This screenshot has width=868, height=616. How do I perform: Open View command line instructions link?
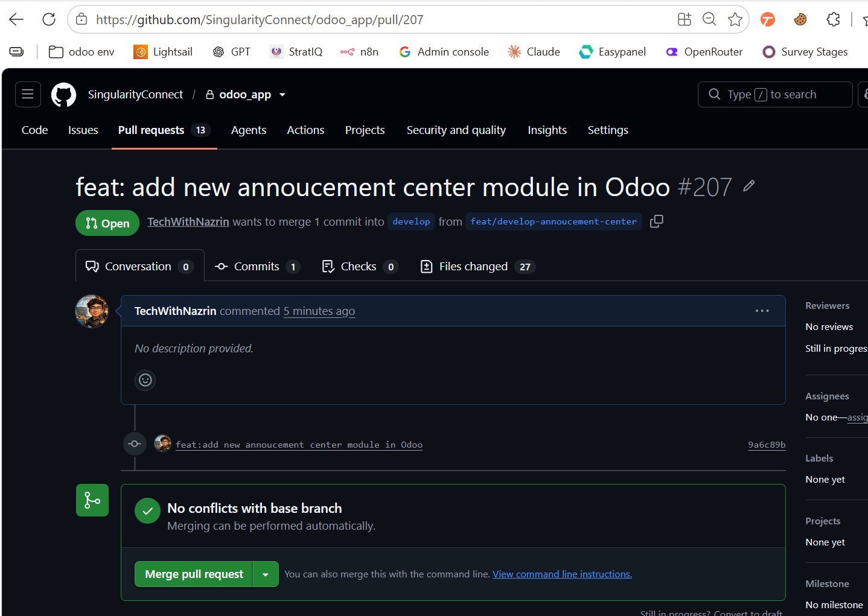(562, 574)
